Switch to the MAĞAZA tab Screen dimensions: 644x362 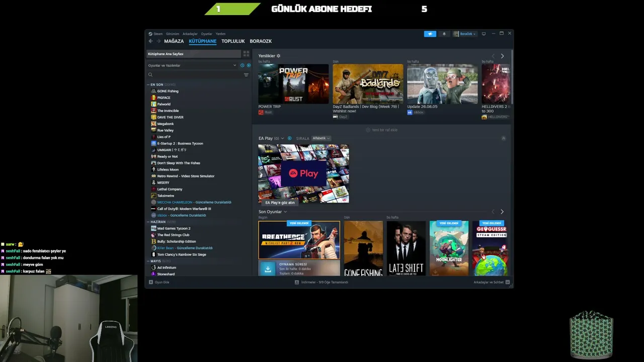coord(174,41)
